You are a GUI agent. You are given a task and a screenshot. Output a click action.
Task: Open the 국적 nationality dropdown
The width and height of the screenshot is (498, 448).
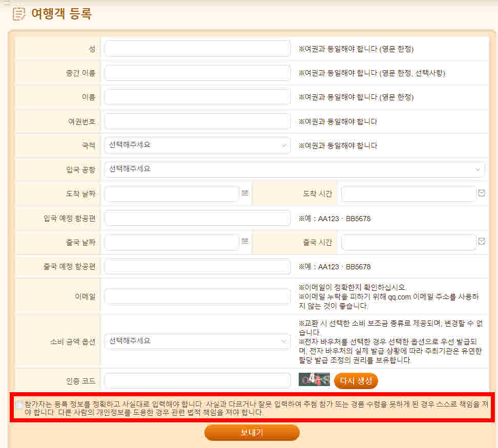[x=197, y=145]
